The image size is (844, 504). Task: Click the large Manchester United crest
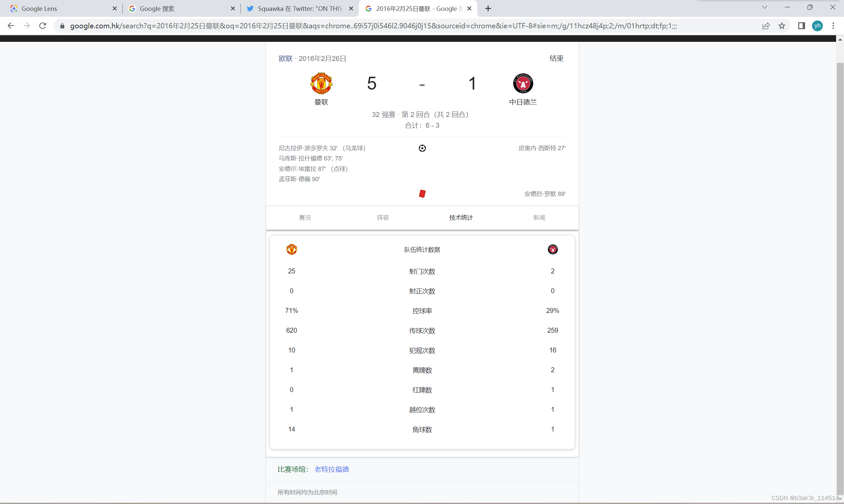(x=321, y=83)
